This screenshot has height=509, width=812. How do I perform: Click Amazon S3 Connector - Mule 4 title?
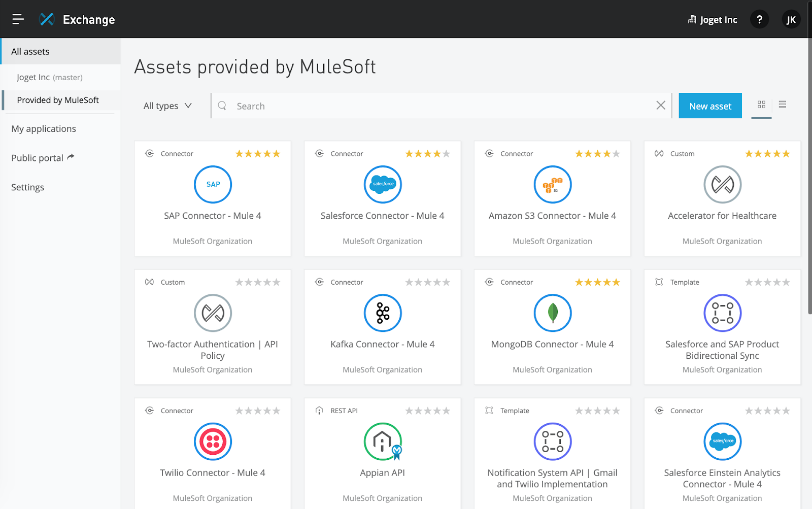click(x=552, y=216)
